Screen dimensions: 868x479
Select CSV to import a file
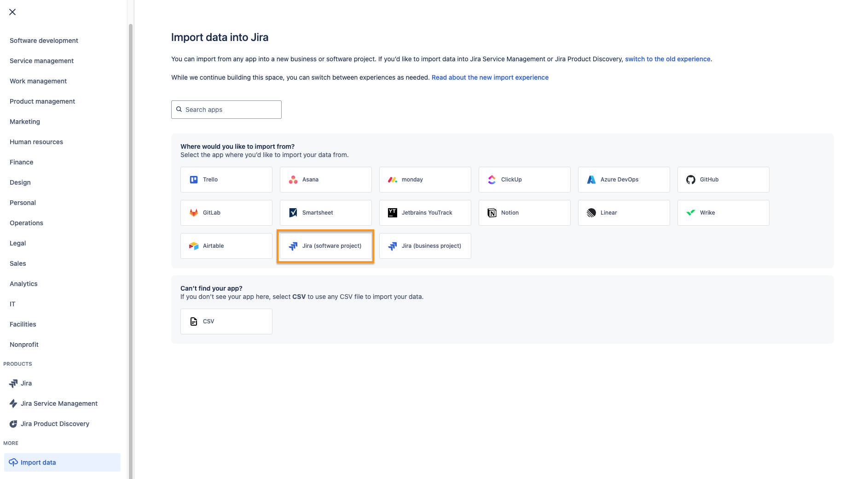(x=226, y=321)
